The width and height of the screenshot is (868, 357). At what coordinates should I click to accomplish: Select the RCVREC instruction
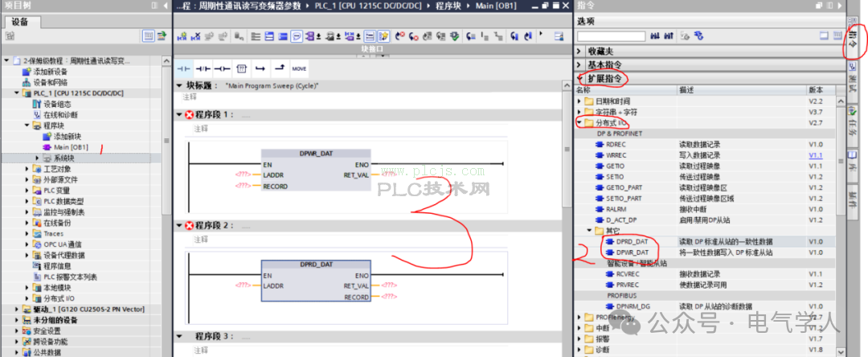pyautogui.click(x=628, y=274)
